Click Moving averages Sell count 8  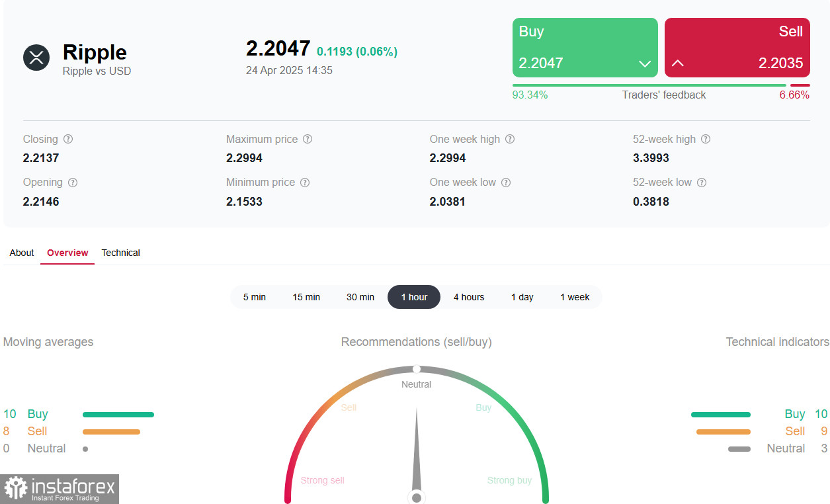pyautogui.click(x=7, y=431)
